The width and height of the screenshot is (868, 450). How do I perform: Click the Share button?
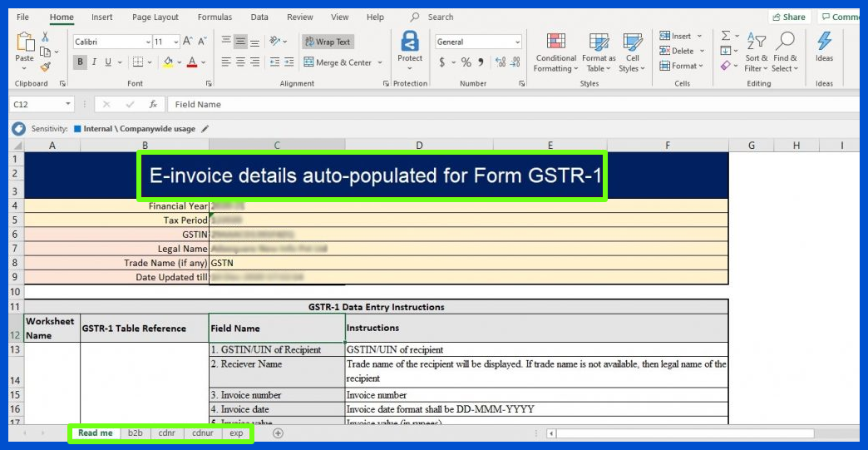click(789, 17)
